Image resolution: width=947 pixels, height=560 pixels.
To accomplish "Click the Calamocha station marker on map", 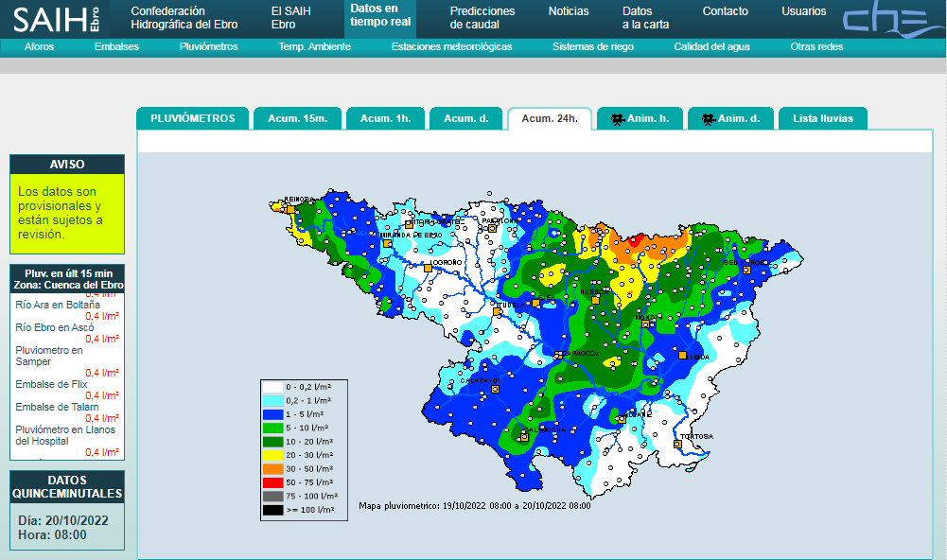I will 524,437.
